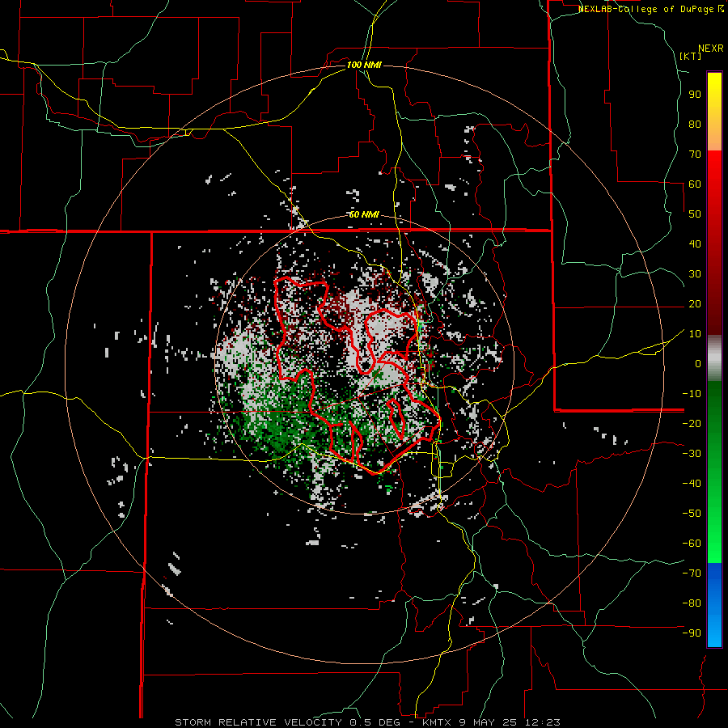Click the "-80" scale value
The image size is (728, 728).
[692, 603]
